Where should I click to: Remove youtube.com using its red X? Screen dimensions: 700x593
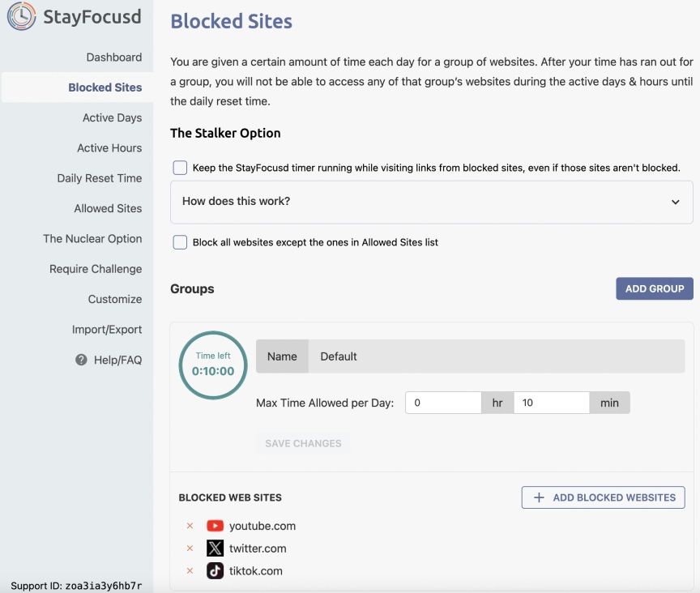point(190,526)
